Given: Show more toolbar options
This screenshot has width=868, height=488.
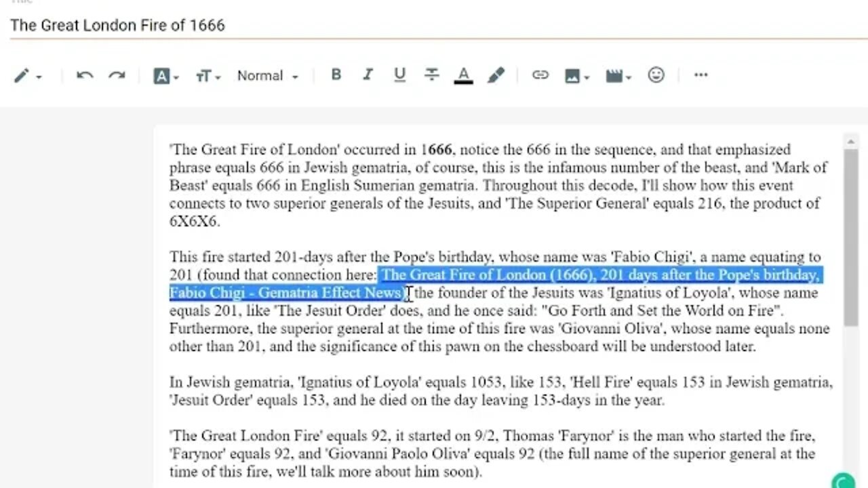Looking at the screenshot, I should click(701, 75).
